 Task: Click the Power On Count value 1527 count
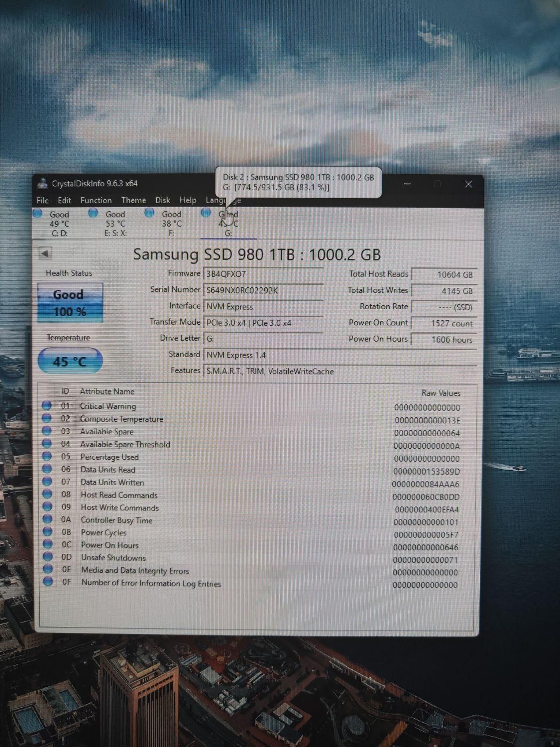[x=444, y=323]
